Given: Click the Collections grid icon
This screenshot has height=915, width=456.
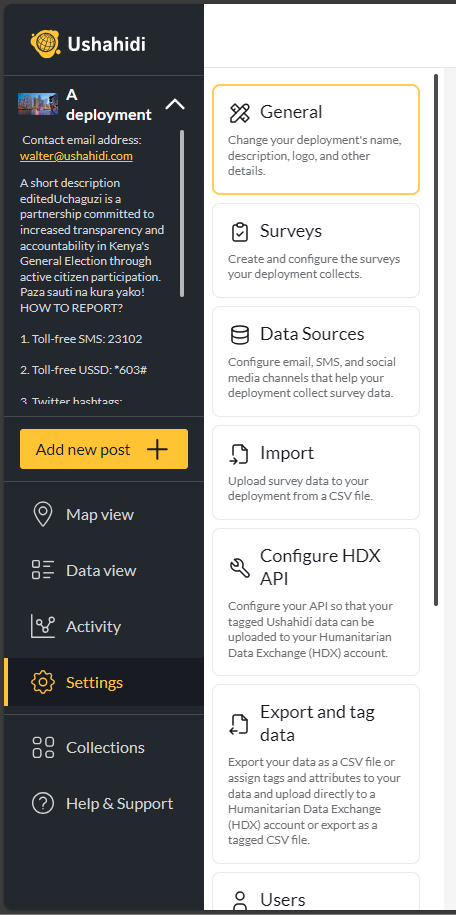Looking at the screenshot, I should point(43,748).
